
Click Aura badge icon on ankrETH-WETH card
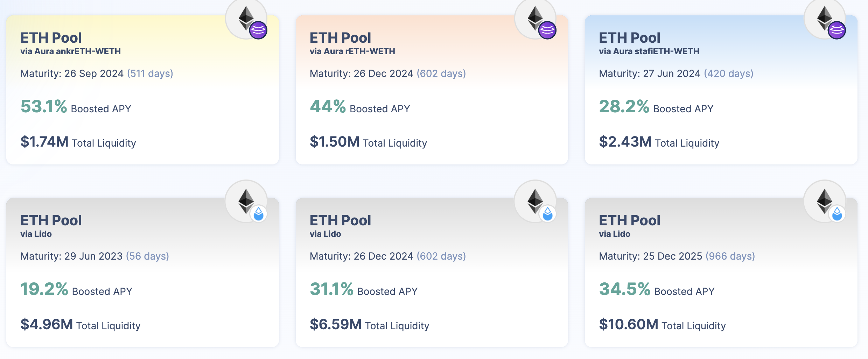(x=258, y=30)
